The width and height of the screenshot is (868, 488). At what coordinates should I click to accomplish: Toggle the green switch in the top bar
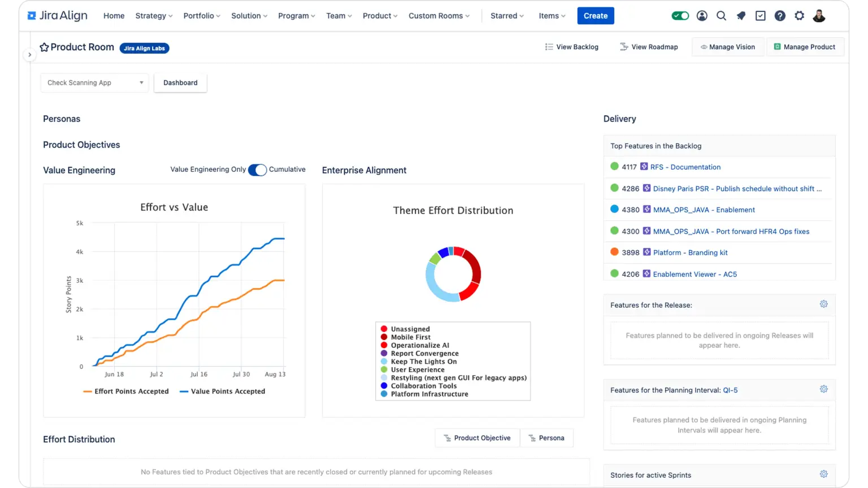tap(680, 16)
